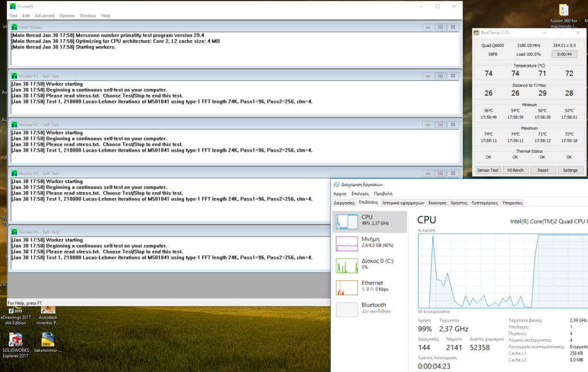Close the Worker #1 child window
This screenshot has height=372, width=588.
[453, 76]
